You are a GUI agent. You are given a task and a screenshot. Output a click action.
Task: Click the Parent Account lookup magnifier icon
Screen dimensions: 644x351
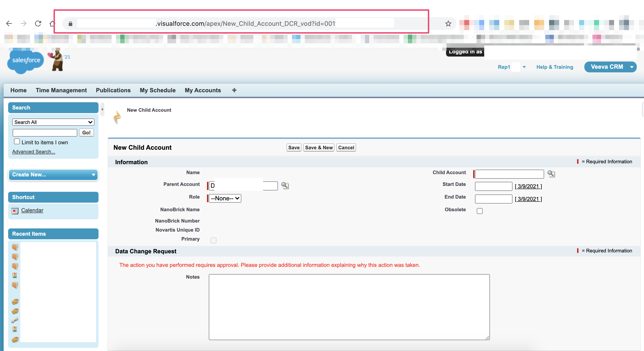pyautogui.click(x=285, y=185)
